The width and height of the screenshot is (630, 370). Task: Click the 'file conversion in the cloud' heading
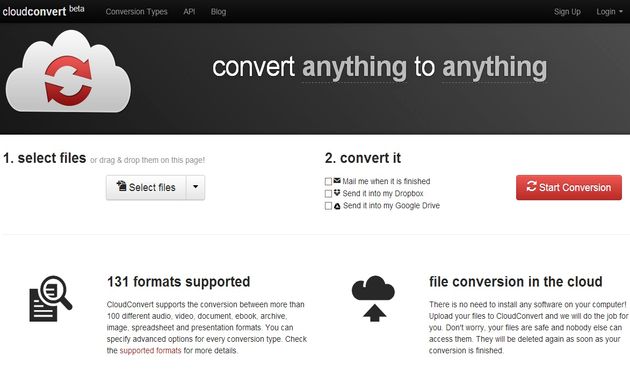pos(515,282)
